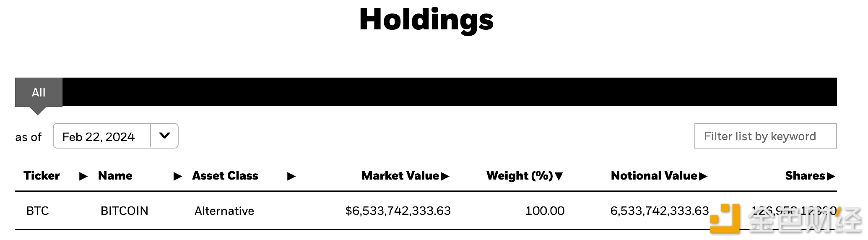This screenshot has height=240, width=868.
Task: Click the Market Value sort arrow
Action: point(445,176)
